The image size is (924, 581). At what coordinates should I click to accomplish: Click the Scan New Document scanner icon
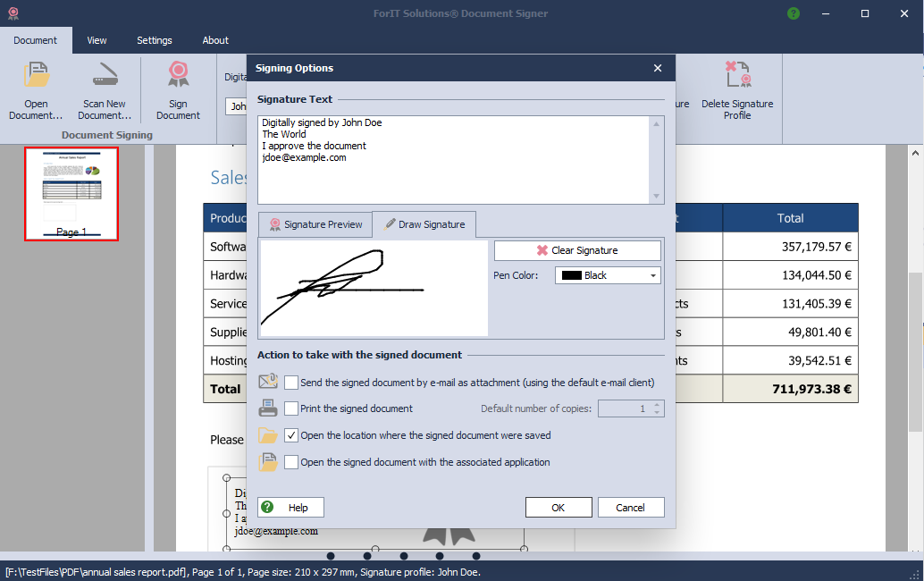[x=105, y=77]
